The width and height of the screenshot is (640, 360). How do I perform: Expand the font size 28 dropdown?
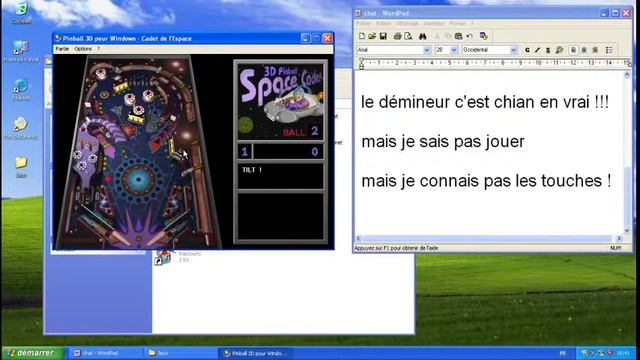[453, 50]
